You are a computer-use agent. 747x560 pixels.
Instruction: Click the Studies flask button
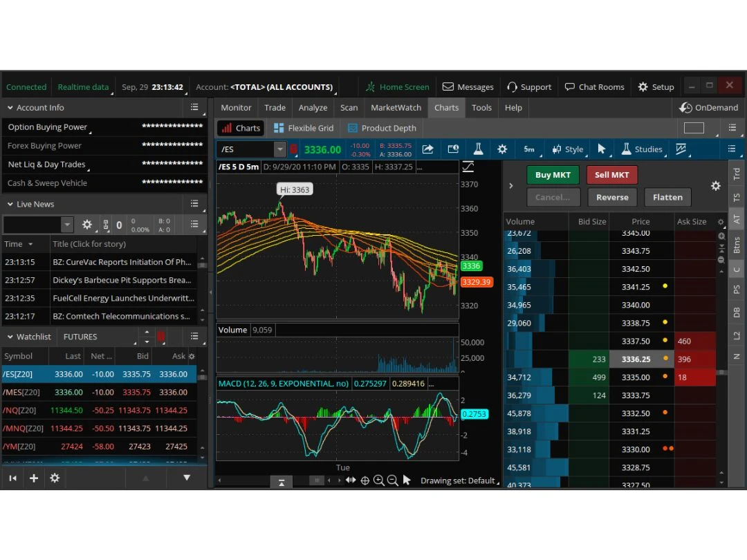641,149
